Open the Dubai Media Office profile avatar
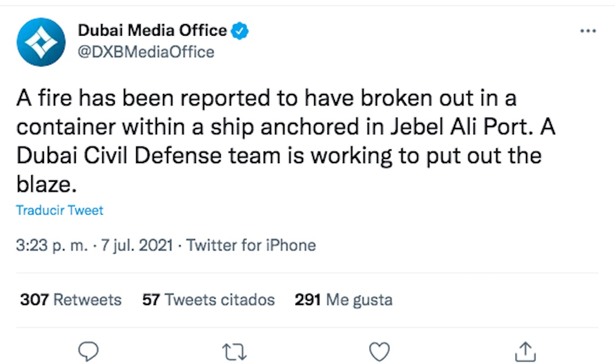 click(41, 42)
